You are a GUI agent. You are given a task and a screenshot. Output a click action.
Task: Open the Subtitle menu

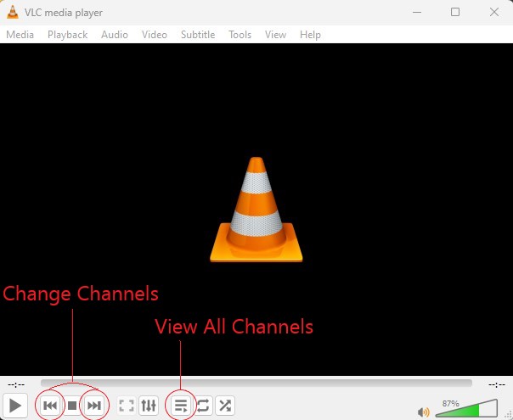[198, 35]
